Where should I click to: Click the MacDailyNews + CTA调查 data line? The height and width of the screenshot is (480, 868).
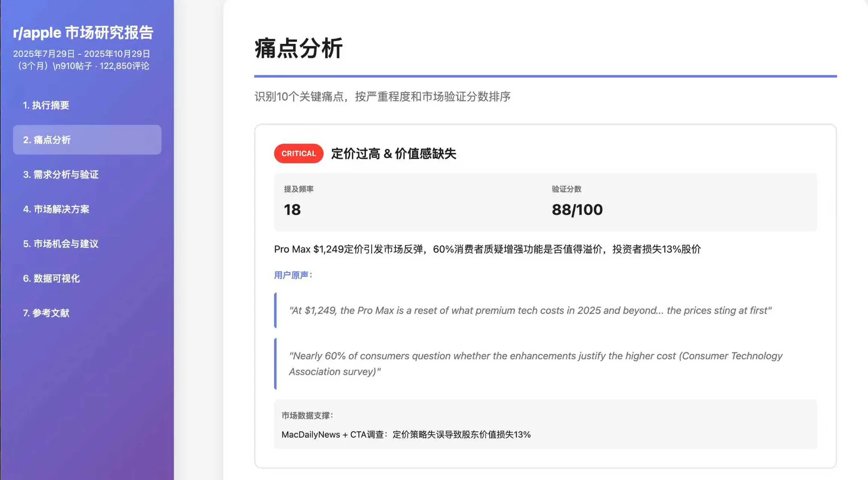(x=406, y=434)
